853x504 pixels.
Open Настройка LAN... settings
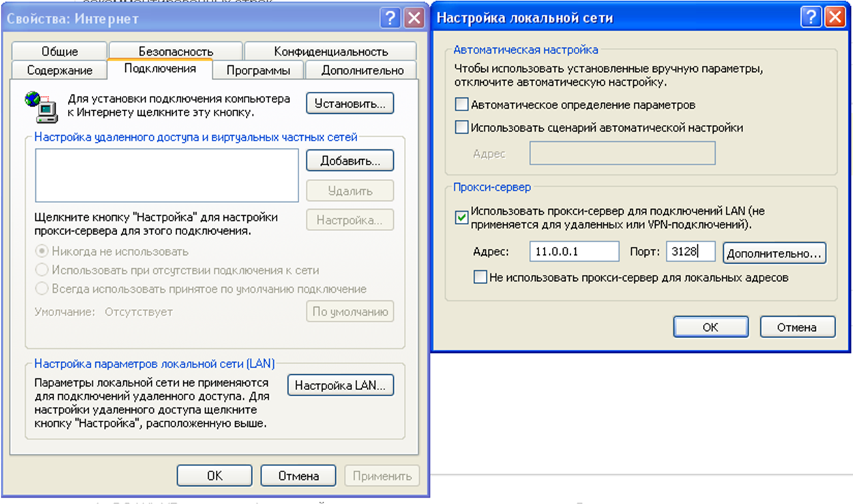click(341, 385)
